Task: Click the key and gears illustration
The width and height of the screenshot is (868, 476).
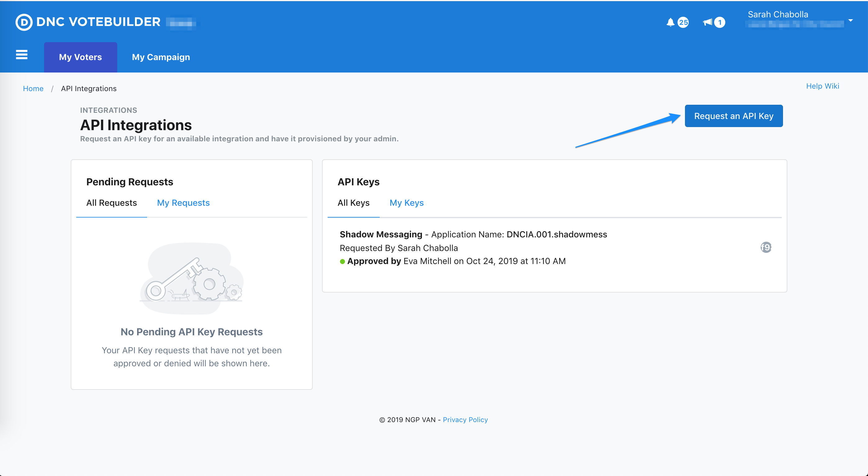Action: (x=191, y=278)
